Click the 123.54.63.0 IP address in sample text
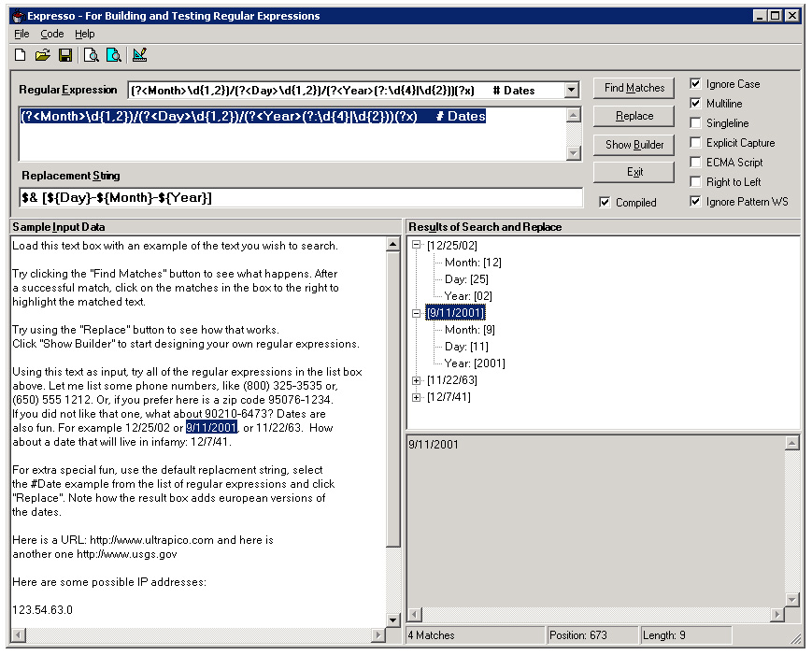Image resolution: width=812 pixels, height=655 pixels. coord(42,610)
